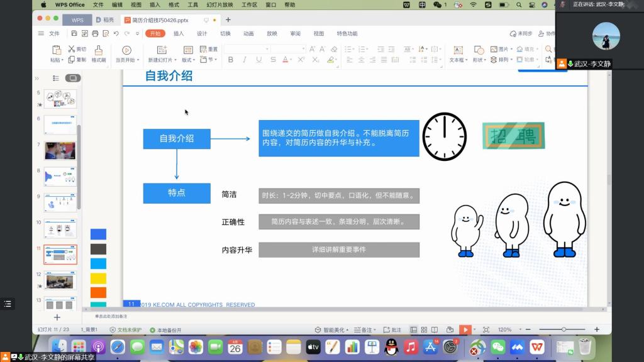Select the yellow color swatch beside slide
Image resolution: width=644 pixels, height=362 pixels.
tap(98, 278)
